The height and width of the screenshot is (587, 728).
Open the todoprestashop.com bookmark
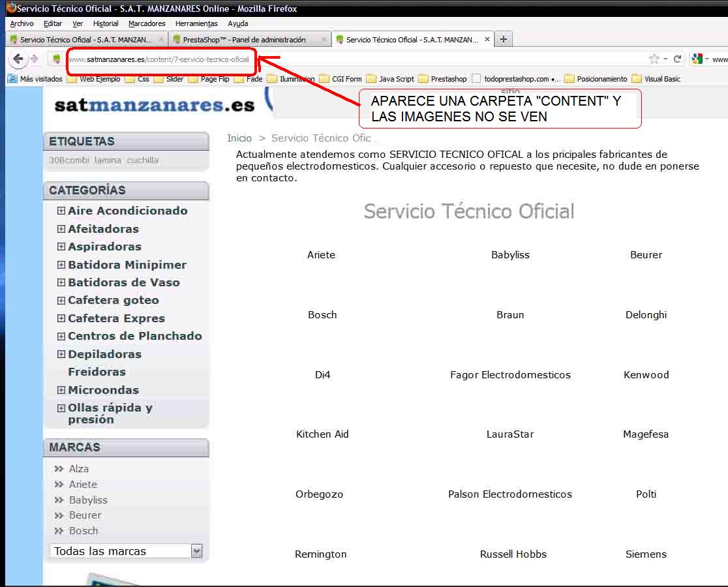(x=515, y=79)
